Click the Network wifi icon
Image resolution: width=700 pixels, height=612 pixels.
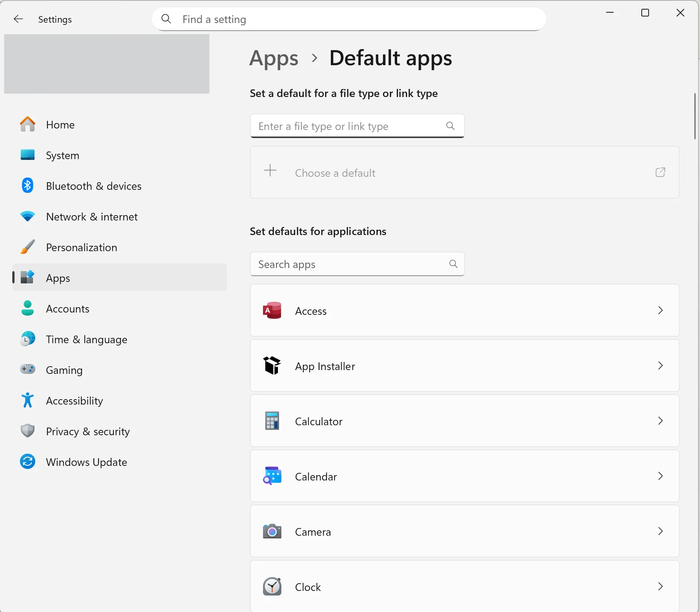[x=28, y=216]
